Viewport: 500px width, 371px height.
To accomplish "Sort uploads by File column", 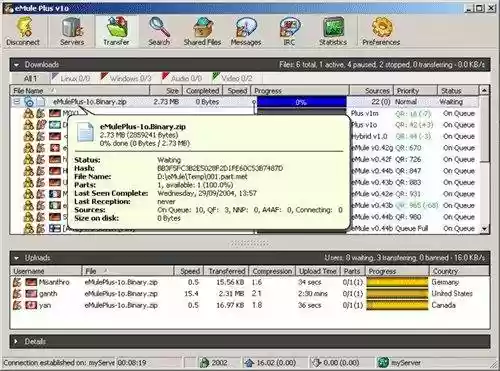I will click(x=128, y=271).
